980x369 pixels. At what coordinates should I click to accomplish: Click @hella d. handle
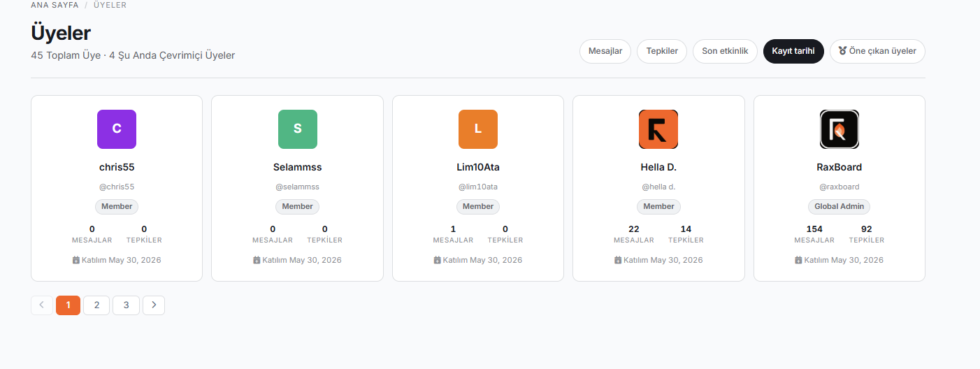click(x=658, y=187)
